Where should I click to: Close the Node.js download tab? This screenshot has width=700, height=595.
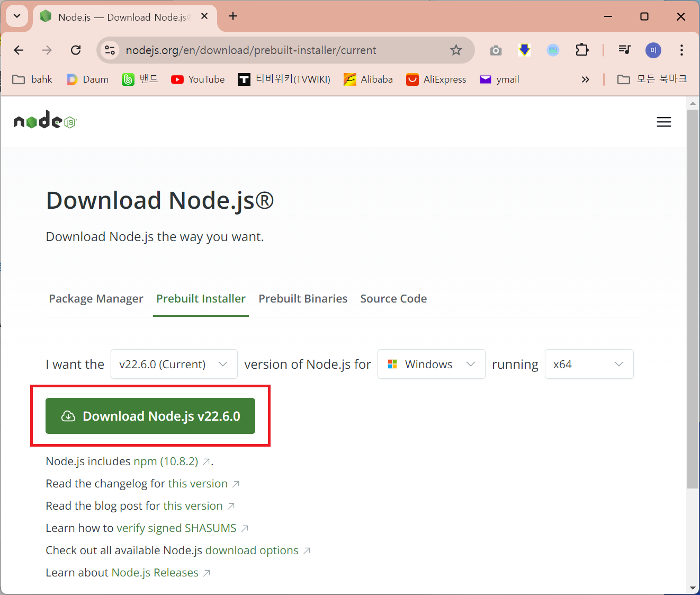(x=204, y=16)
